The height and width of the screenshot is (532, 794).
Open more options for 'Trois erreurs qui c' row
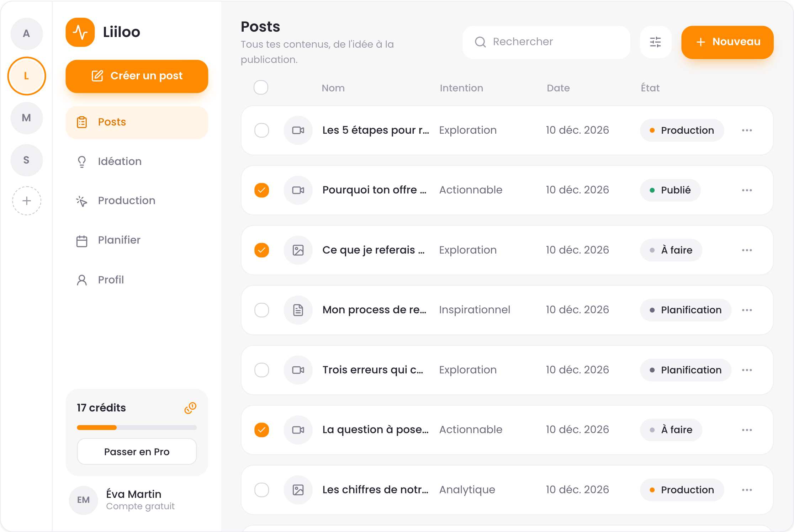pyautogui.click(x=747, y=370)
